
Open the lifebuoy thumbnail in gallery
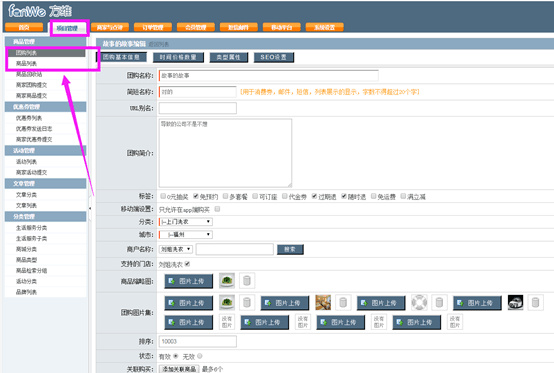(x=419, y=303)
